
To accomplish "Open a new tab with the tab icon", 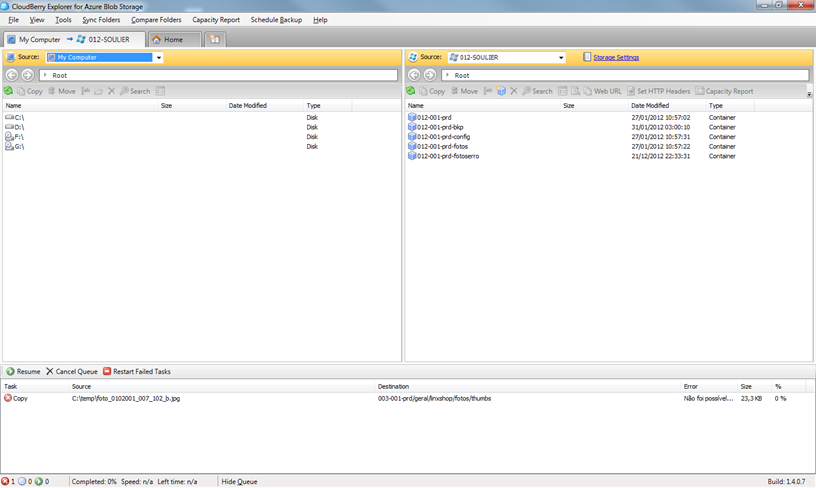I will [215, 40].
